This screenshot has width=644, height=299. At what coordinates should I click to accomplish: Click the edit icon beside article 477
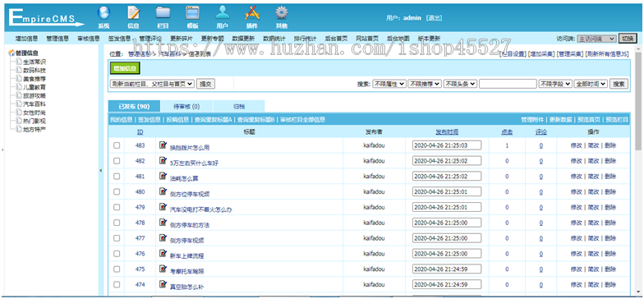click(163, 238)
